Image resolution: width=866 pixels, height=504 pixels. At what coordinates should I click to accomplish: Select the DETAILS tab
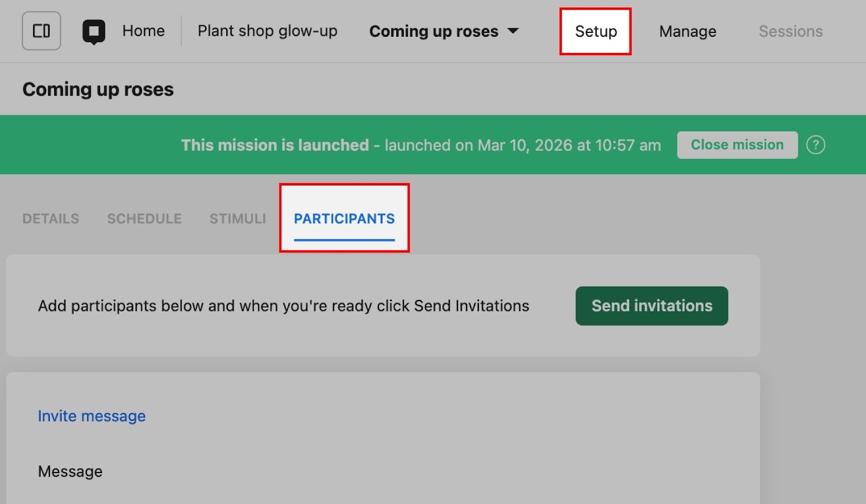(x=51, y=218)
